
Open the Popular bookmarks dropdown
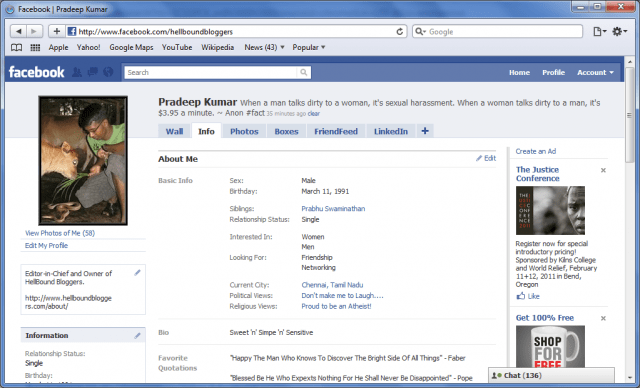pos(309,47)
